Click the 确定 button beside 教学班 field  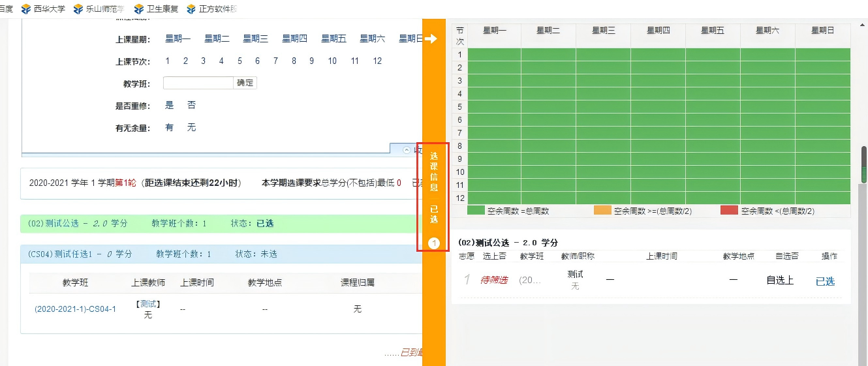tap(245, 83)
